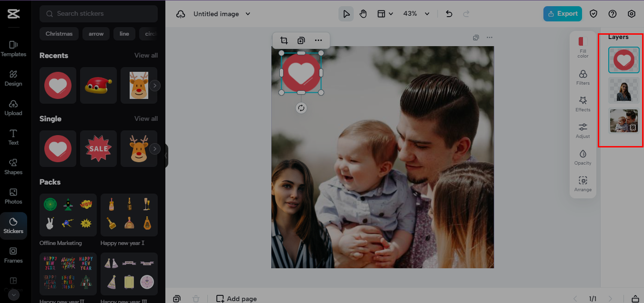The width and height of the screenshot is (644, 303).
Task: Open the Arrange options
Action: tap(583, 184)
